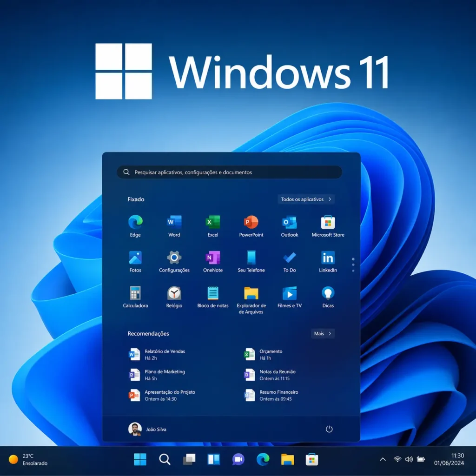This screenshot has width=476, height=476.
Task: Open Apresentação do Projeto presentation
Action: tap(162, 395)
